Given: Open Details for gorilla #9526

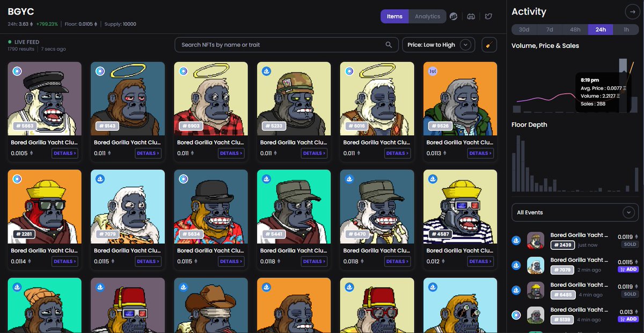Looking at the screenshot, I should tap(480, 153).
